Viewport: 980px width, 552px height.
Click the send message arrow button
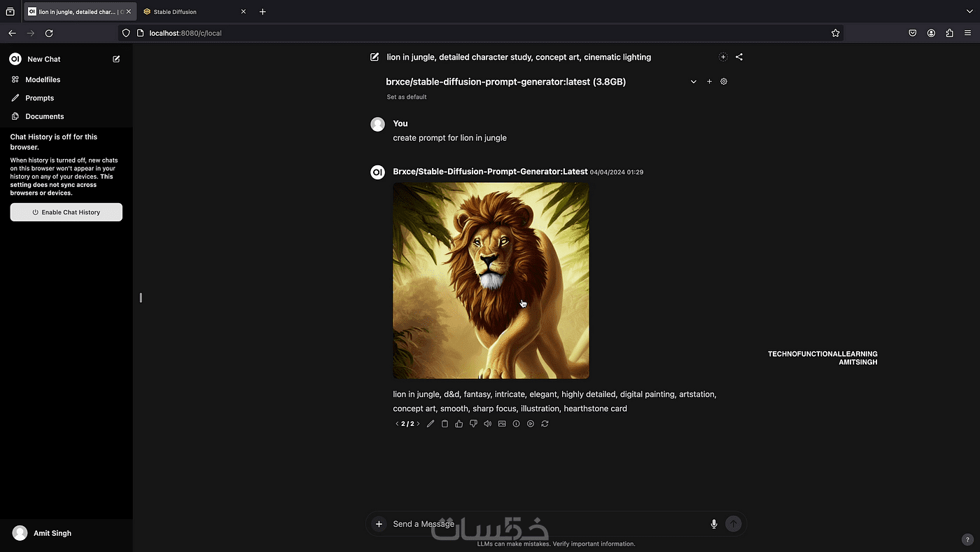coord(734,524)
